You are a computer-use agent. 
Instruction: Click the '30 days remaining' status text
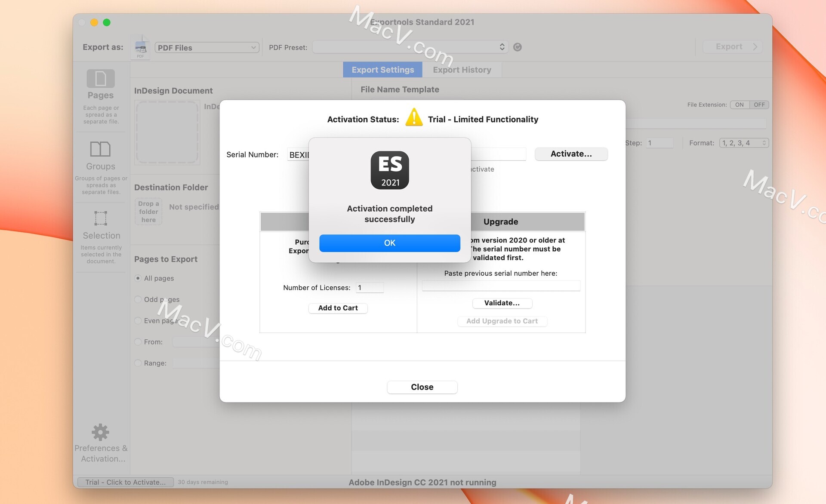pyautogui.click(x=203, y=482)
